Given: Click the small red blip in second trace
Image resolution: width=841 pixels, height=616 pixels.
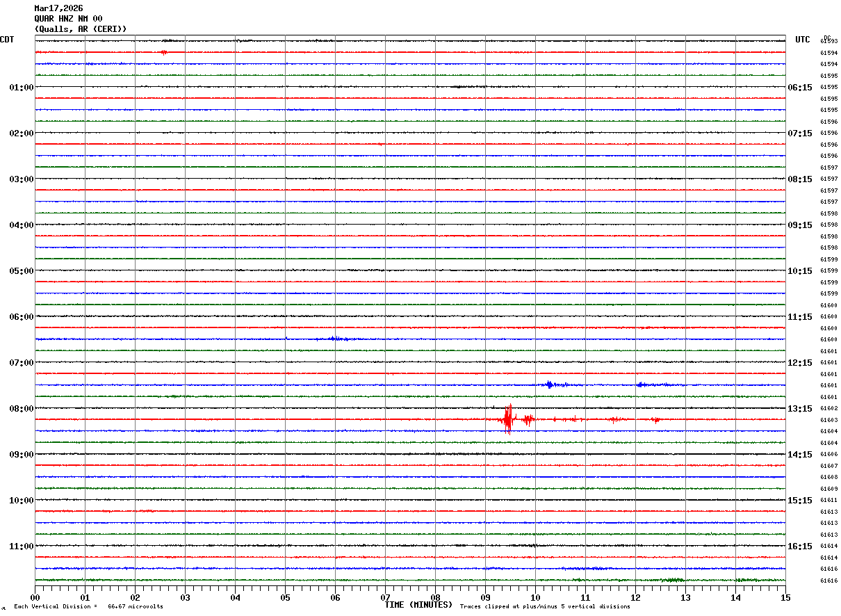Looking at the screenshot, I should point(164,52).
